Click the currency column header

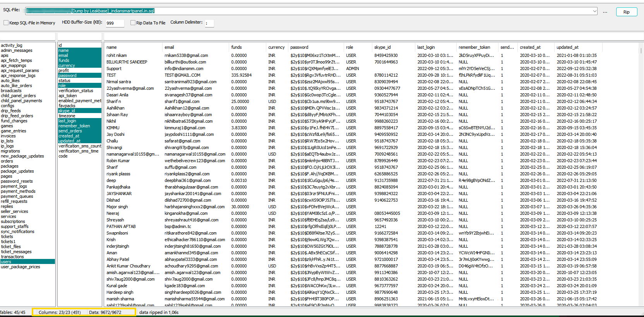point(277,47)
